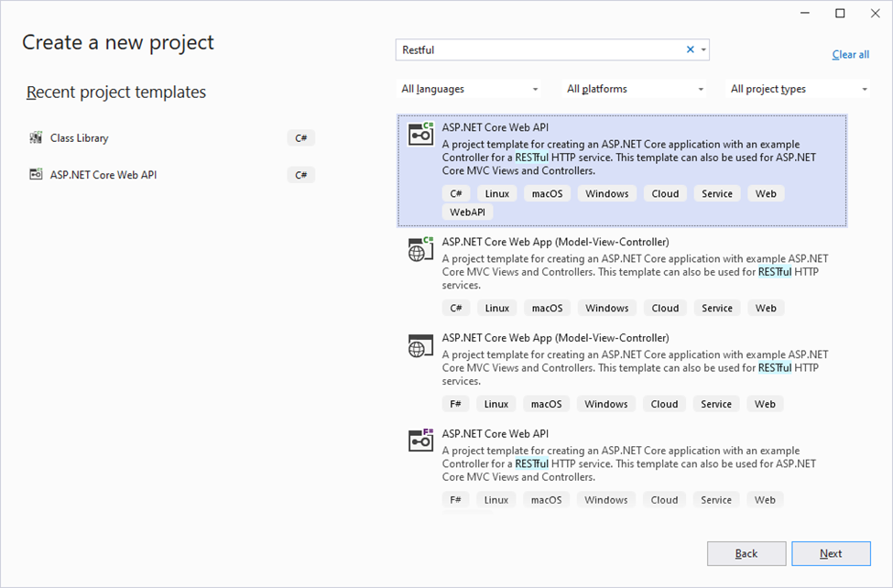Click the recent ASP.NET Core Web API icon
The height and width of the screenshot is (588, 893).
click(36, 174)
